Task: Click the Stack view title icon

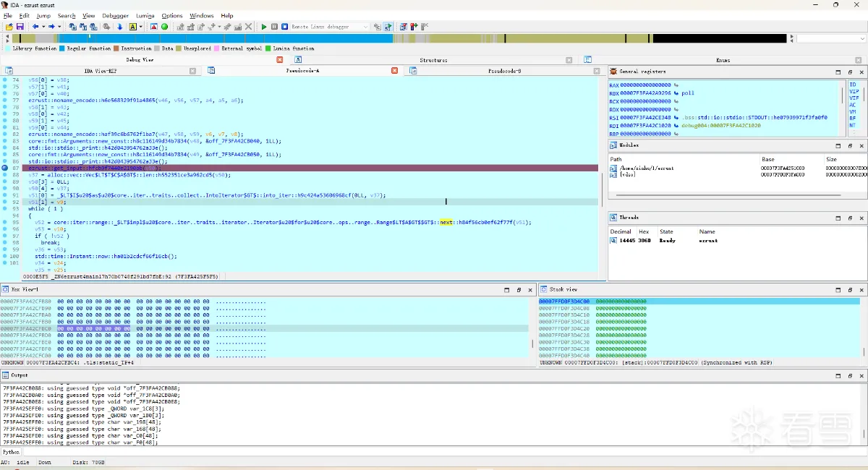Action: 544,289
